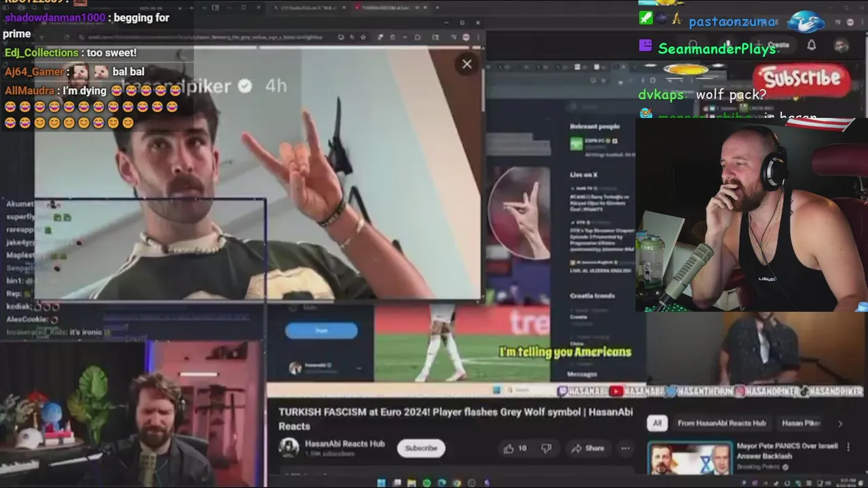The width and height of the screenshot is (868, 488).
Task: Click the TURKISH FASCISM video title text
Action: 455,418
